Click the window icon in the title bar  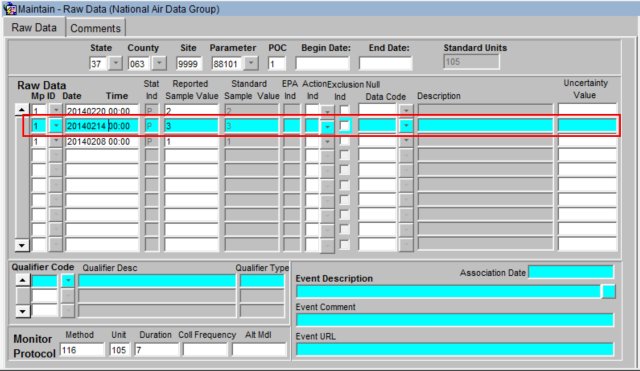[10, 9]
